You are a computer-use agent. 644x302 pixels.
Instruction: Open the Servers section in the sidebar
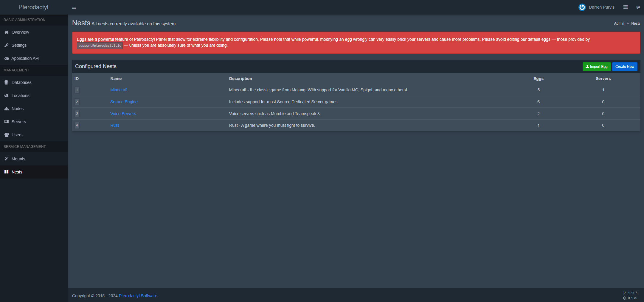point(18,122)
